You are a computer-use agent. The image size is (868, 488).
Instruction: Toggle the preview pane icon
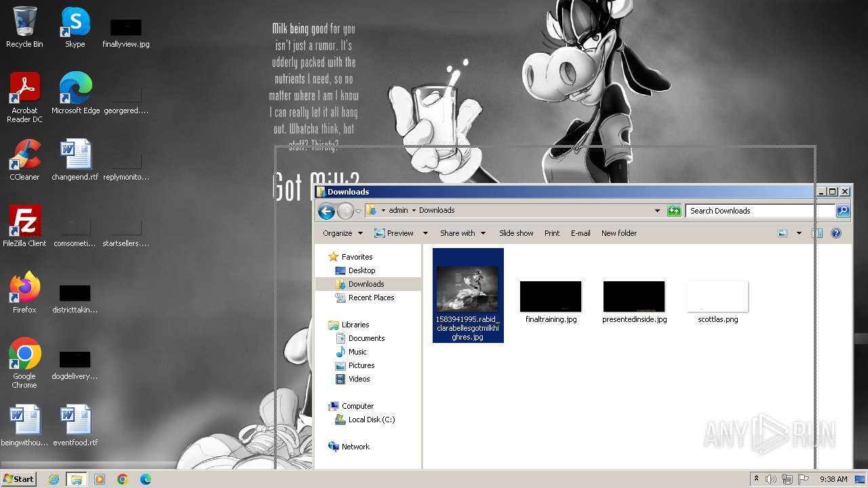818,233
